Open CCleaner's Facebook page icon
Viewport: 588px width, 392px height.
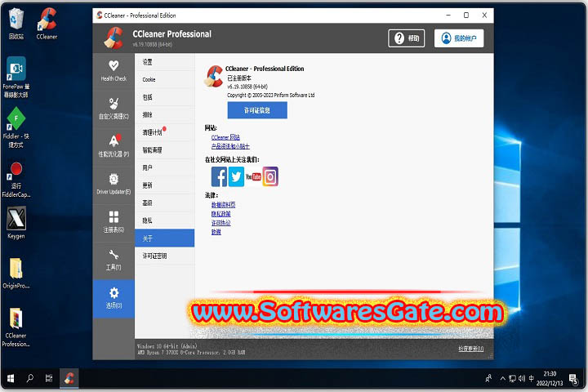pos(219,176)
